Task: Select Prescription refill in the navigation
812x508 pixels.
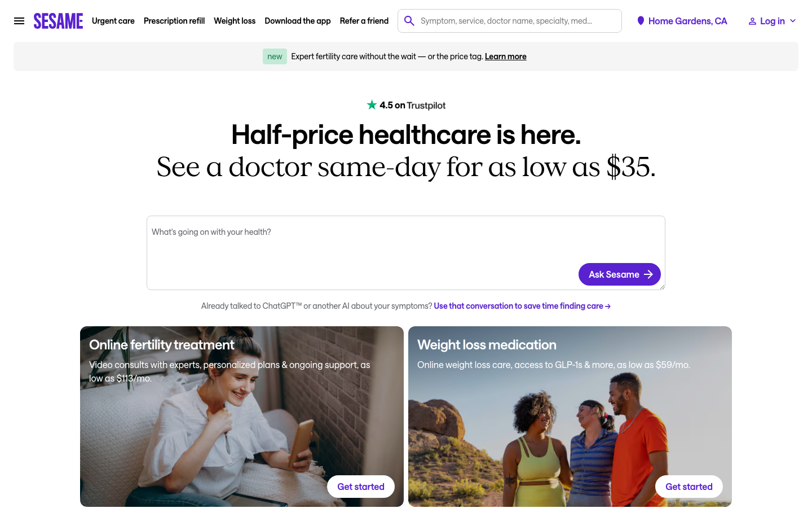Action: (174, 21)
